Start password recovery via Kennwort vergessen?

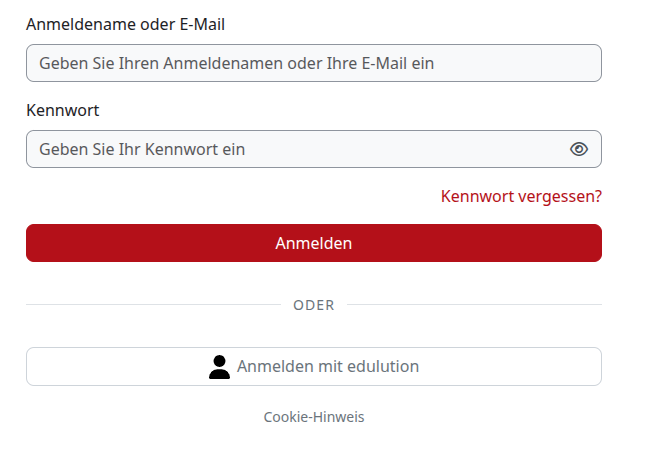click(x=521, y=196)
